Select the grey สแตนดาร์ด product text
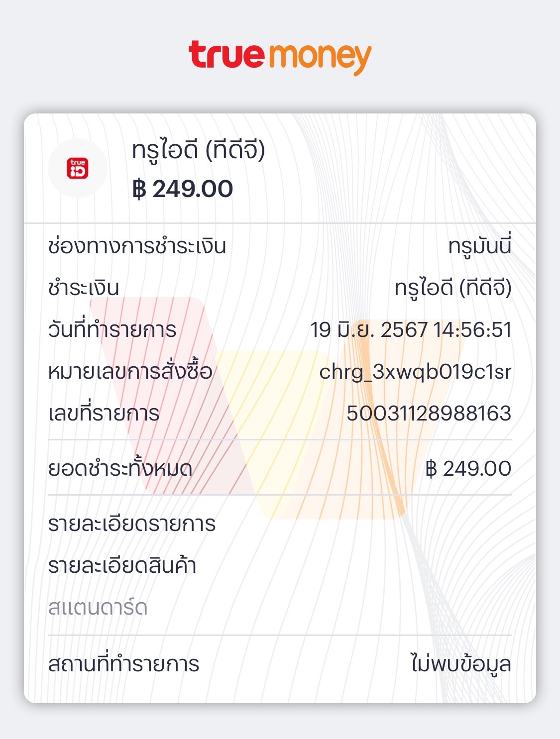The height and width of the screenshot is (739, 560). coord(98,607)
